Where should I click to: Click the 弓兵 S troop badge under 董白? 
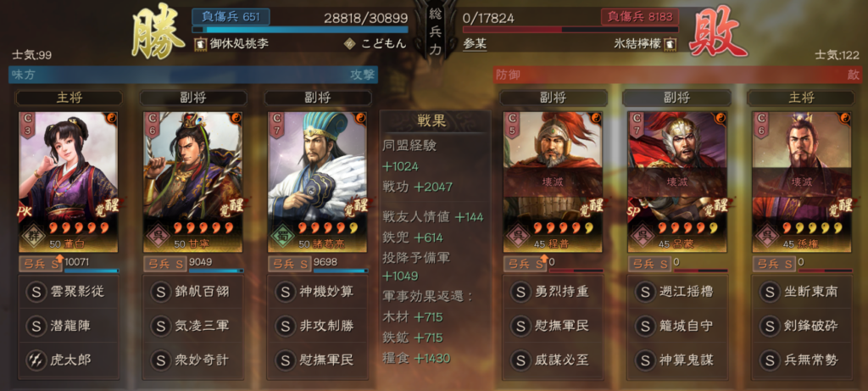point(41,264)
